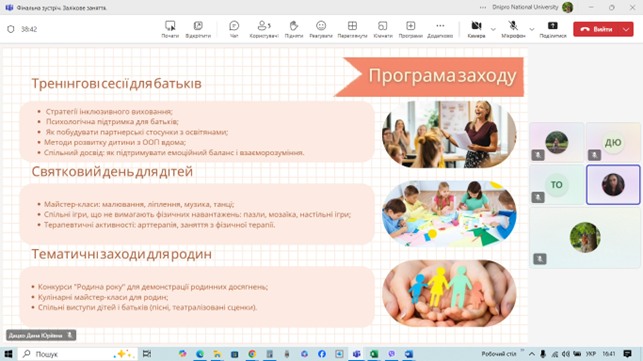This screenshot has height=361, width=643.
Task: Toggle the system tray volume icon
Action: coord(565,354)
